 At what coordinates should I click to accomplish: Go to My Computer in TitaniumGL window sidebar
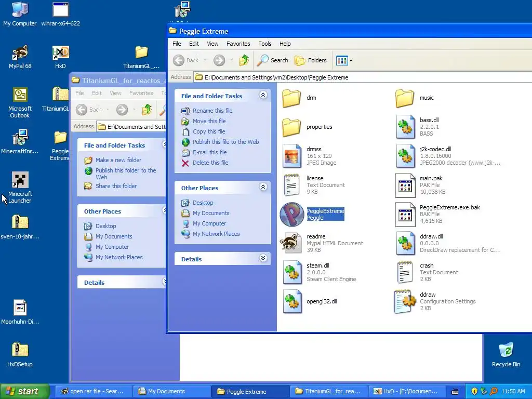pyautogui.click(x=112, y=247)
